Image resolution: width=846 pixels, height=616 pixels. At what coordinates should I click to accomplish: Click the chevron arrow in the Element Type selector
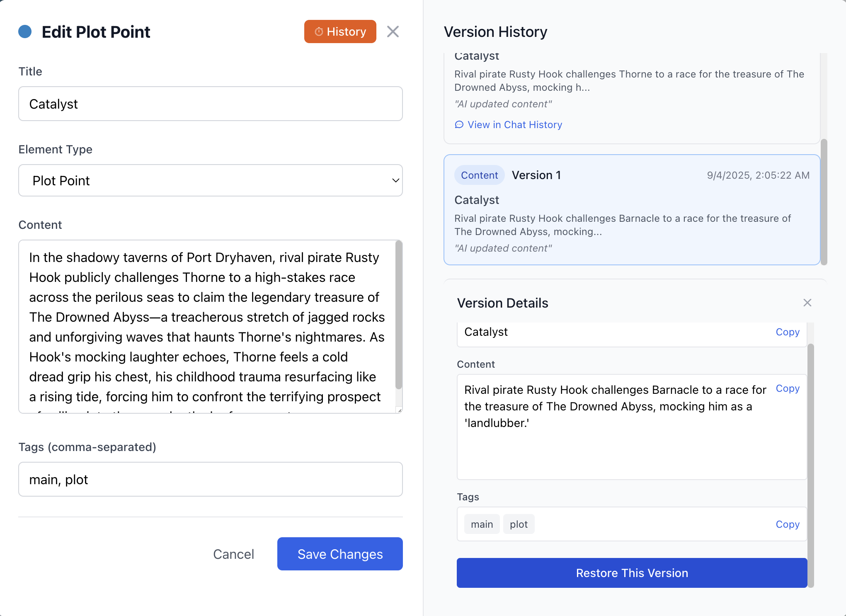[x=395, y=180]
